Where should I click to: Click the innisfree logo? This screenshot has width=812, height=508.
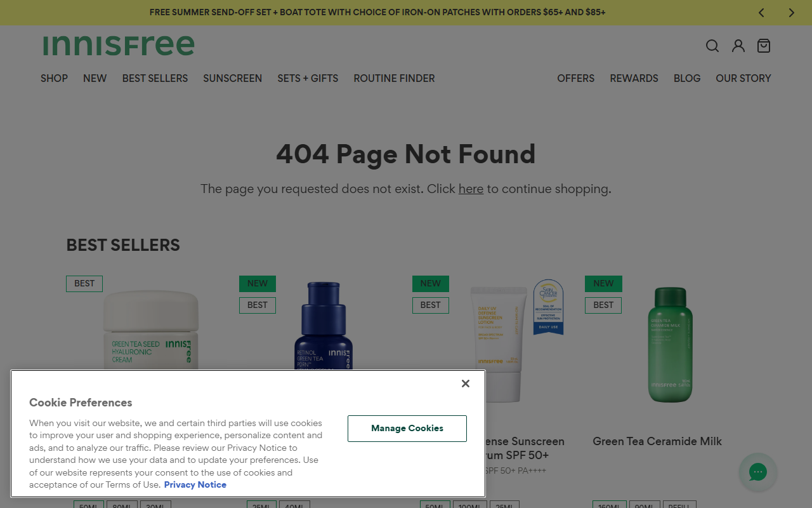[x=119, y=45]
